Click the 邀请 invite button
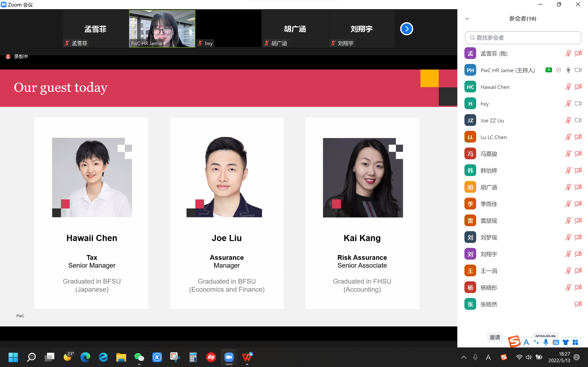This screenshot has width=588, height=367. (495, 337)
